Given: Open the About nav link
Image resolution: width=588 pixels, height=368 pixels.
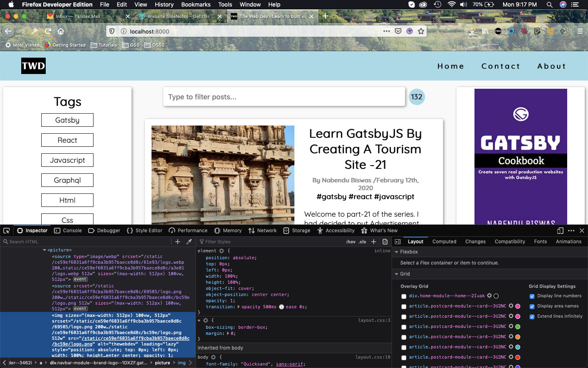Looking at the screenshot, I should point(552,66).
